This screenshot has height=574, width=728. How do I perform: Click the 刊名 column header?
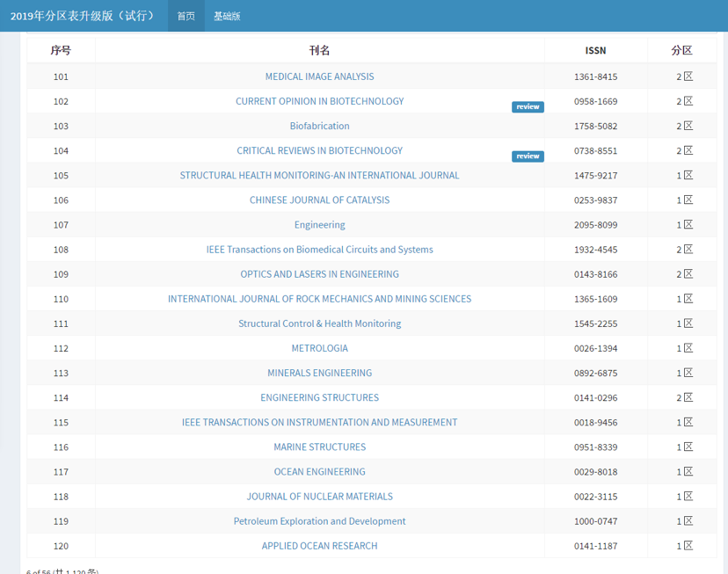pos(319,50)
